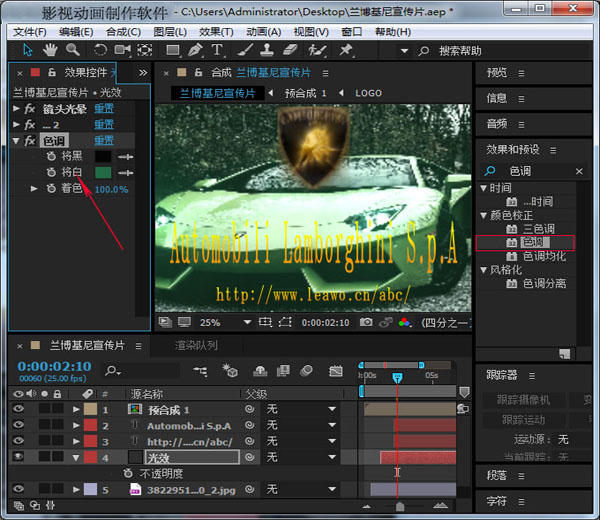Toggle the fx switch for 镜头光晕 effect
Screen dimensions: 600x520
click(30, 109)
